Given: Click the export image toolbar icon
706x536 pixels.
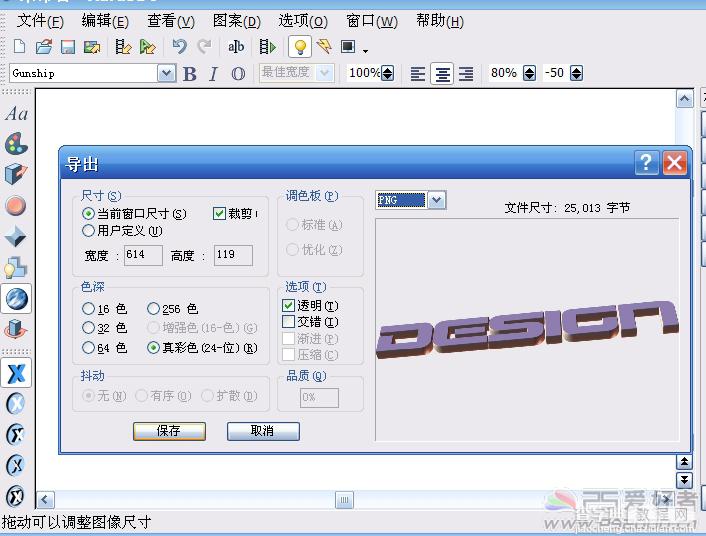Looking at the screenshot, I should [92, 47].
